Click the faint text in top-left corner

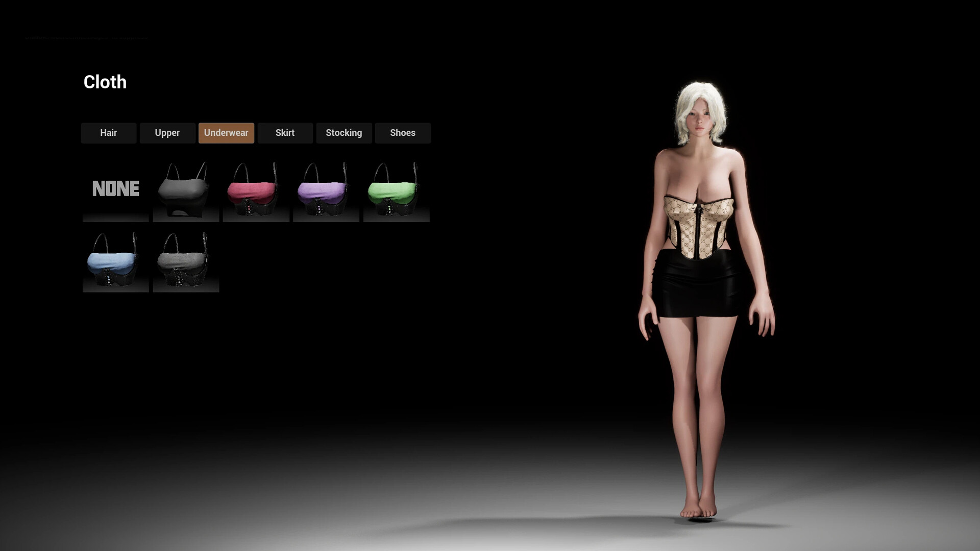(x=86, y=38)
